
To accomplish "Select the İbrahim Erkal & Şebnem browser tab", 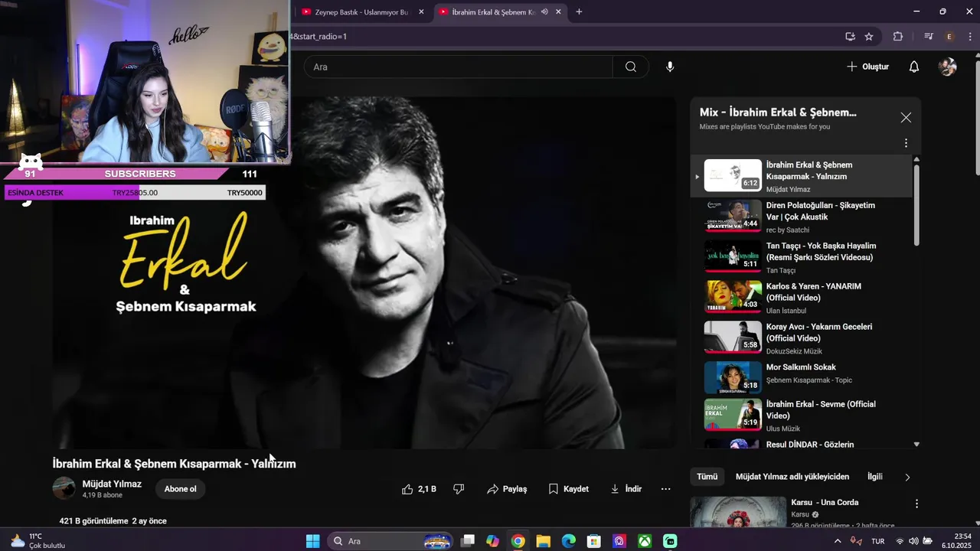I will [500, 11].
